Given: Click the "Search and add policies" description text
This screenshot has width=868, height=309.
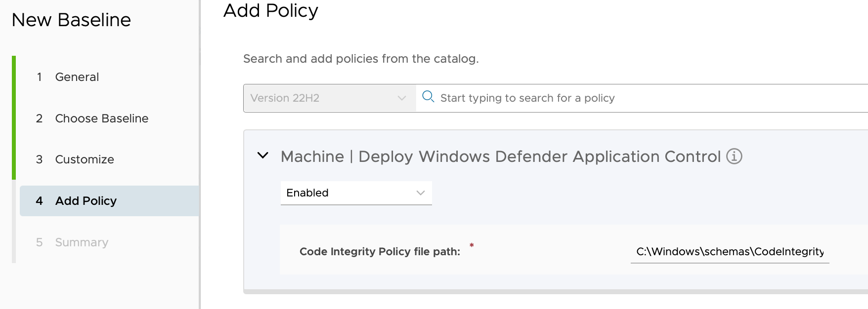Looking at the screenshot, I should pyautogui.click(x=361, y=59).
